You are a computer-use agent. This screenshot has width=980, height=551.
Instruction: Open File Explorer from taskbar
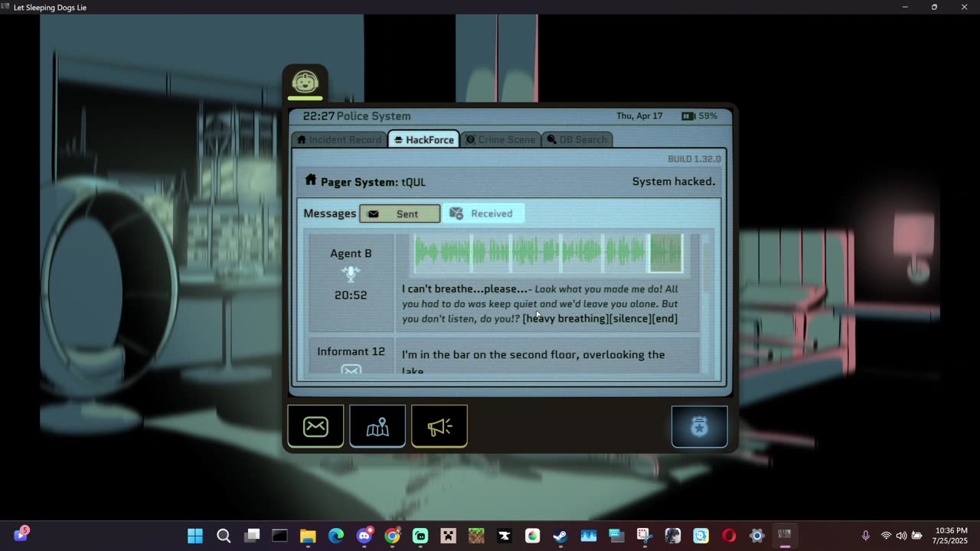(x=308, y=536)
